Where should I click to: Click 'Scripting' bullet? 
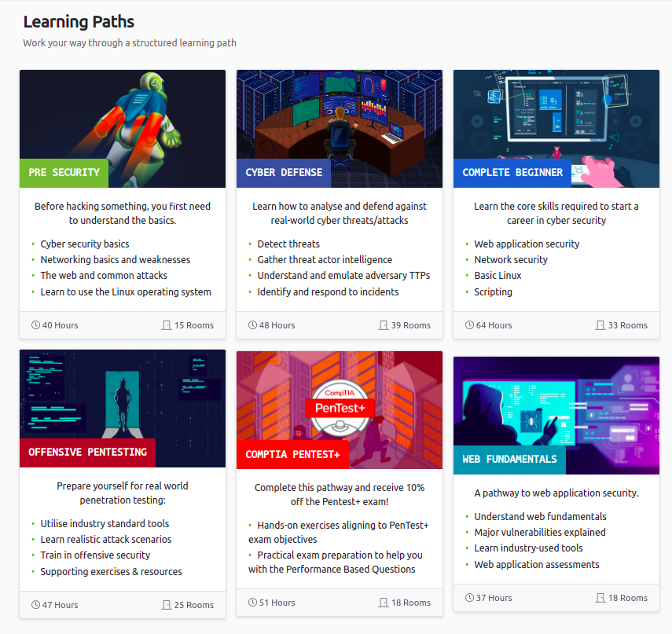pos(493,291)
